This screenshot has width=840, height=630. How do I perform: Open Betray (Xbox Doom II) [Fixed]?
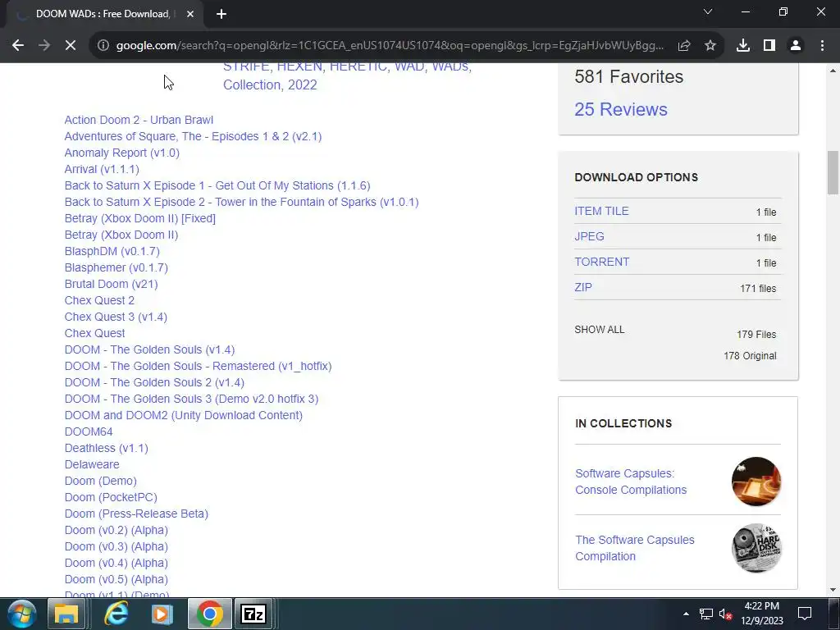click(139, 218)
